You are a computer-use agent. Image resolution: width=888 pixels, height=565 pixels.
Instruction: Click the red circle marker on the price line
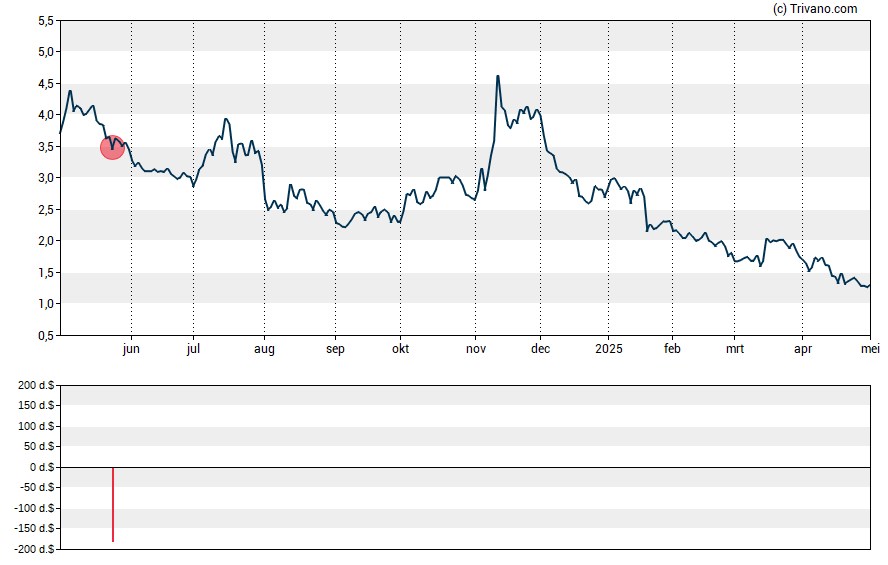click(x=112, y=148)
